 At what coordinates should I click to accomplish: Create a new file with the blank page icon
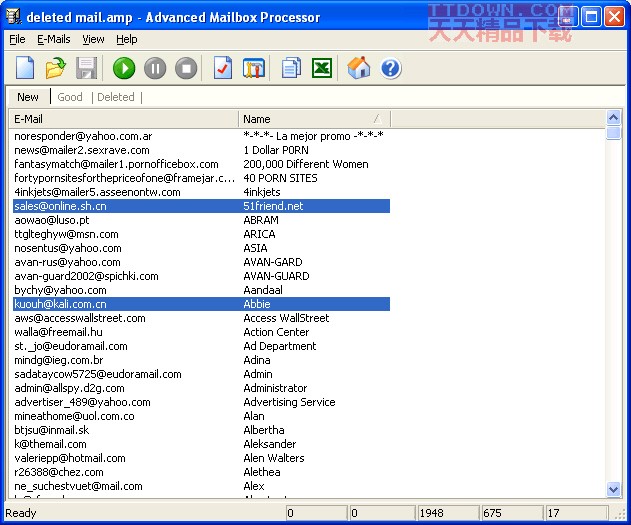click(25, 68)
